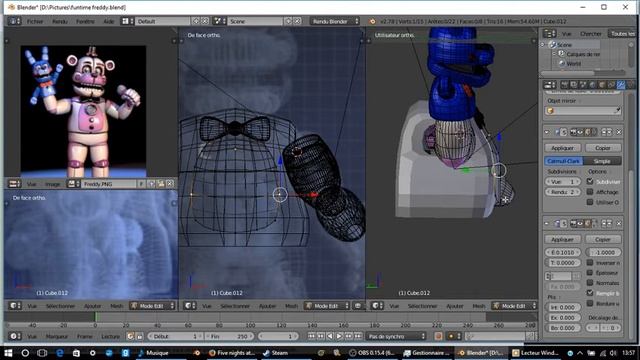The height and width of the screenshot is (360, 640).
Task: Open the Info editor type selector
Action: (x=14, y=21)
